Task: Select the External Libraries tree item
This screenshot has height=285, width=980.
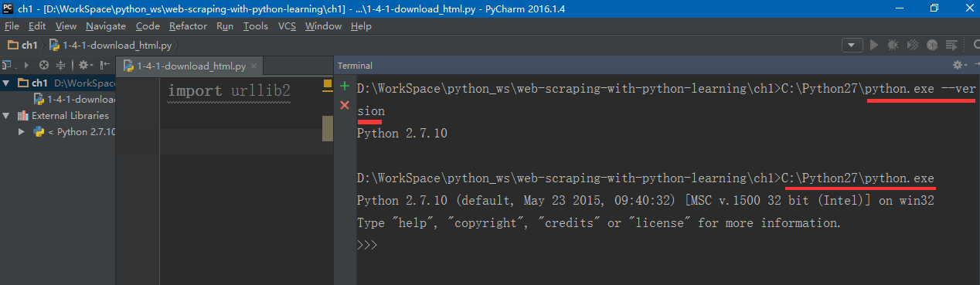Action: coord(63,115)
